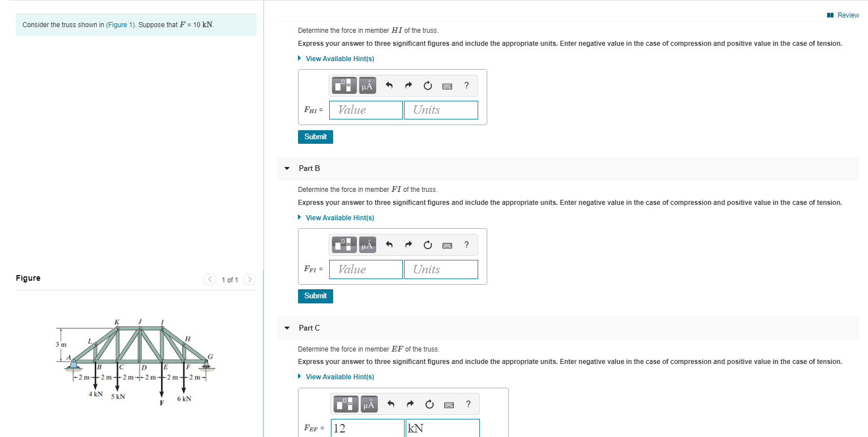The image size is (868, 437).
Task: Open the µÅ symbols icon in FHI toolbar
Action: [x=368, y=86]
